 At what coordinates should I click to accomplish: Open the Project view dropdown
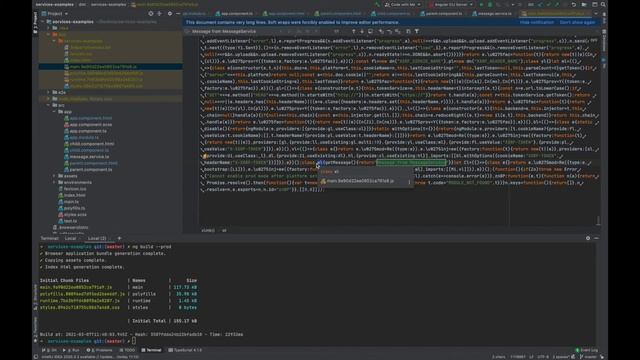click(55, 13)
